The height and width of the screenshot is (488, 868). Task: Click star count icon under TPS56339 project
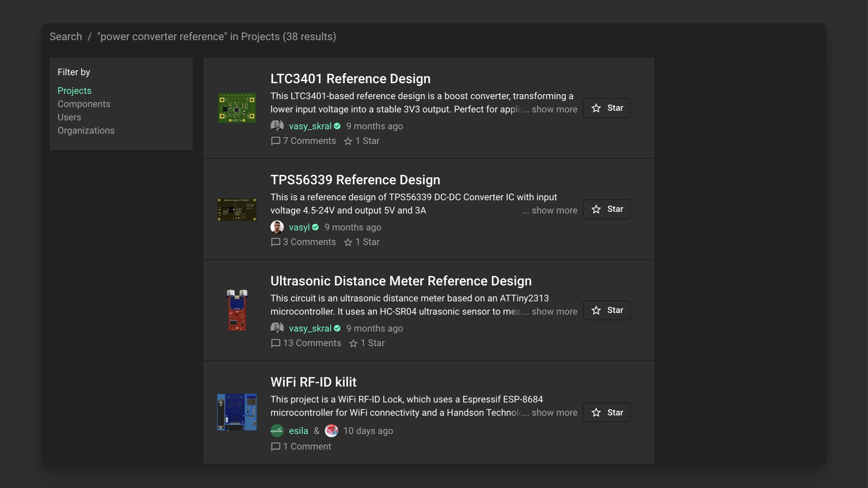click(x=348, y=242)
